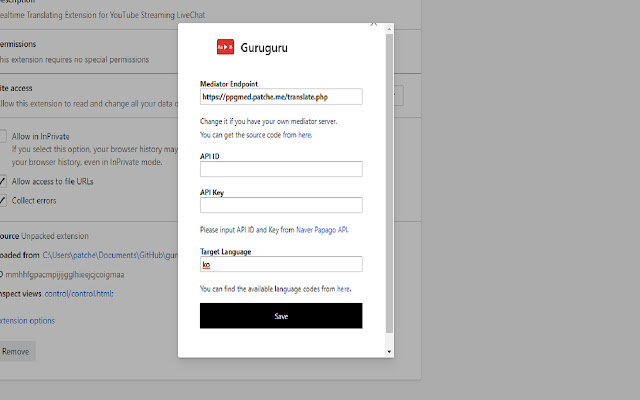Open the language codes 'here' link
Image resolution: width=640 pixels, height=400 pixels.
tap(343, 289)
